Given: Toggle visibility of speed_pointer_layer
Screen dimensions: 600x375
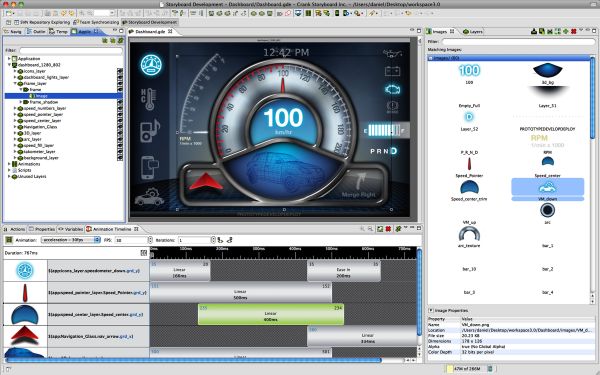Looking at the screenshot, I should (120, 114).
